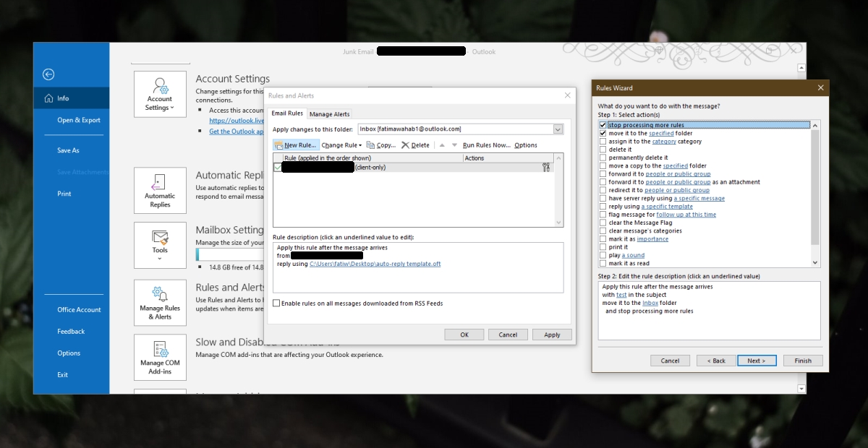This screenshot has width=868, height=448.
Task: Check assign it to the category
Action: pos(603,142)
